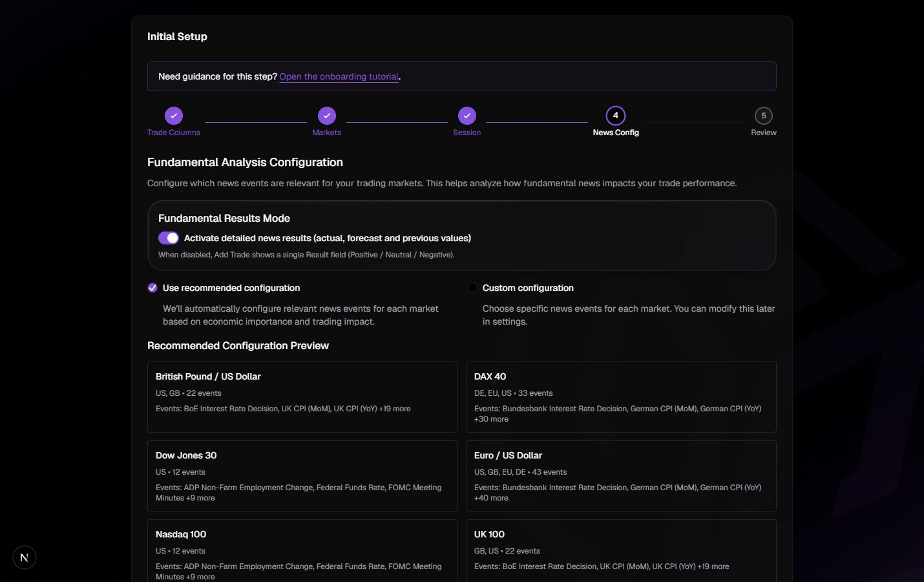Go to step 5 Review circle

(x=764, y=116)
